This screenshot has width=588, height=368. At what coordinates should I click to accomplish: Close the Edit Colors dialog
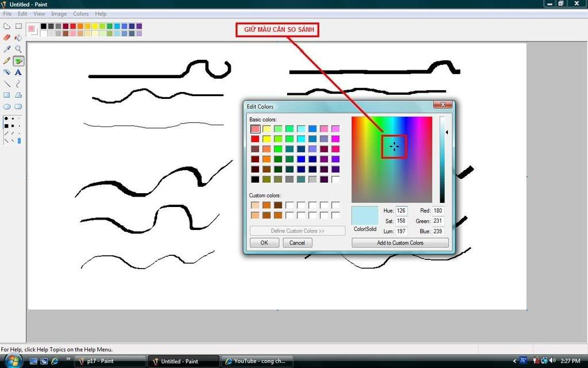[x=443, y=105]
